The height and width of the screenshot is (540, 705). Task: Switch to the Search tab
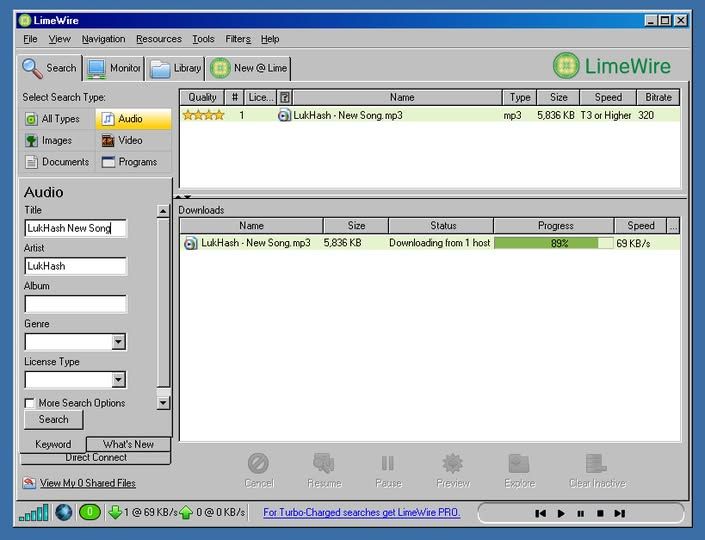pos(50,68)
